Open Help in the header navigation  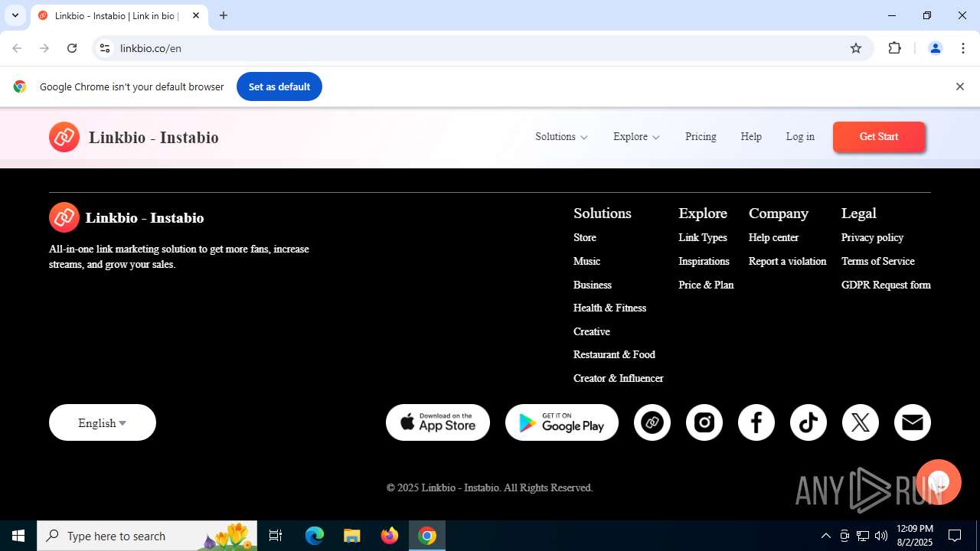pos(751,137)
